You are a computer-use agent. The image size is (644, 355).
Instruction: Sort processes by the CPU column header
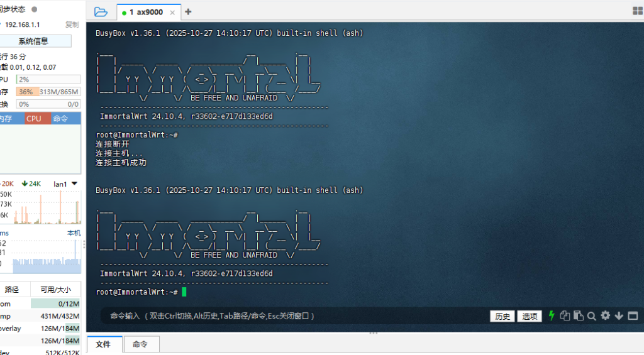pos(34,118)
